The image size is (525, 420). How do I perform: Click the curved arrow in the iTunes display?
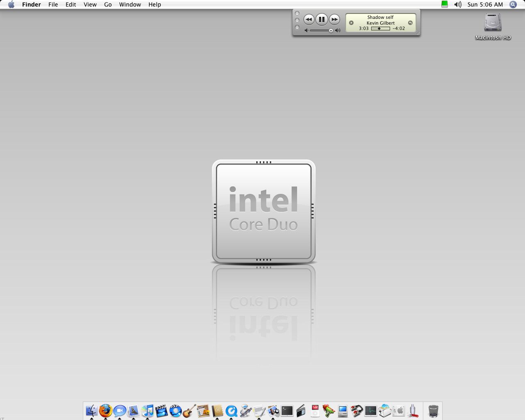(x=410, y=23)
